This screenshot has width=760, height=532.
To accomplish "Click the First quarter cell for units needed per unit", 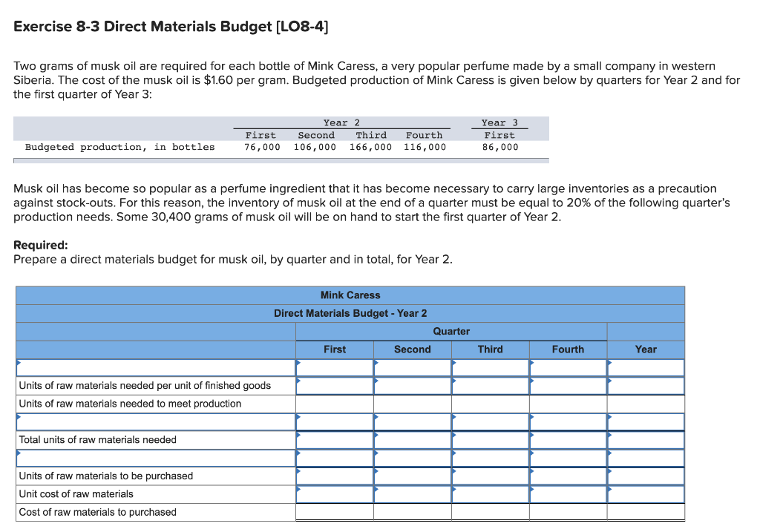I will tap(335, 385).
